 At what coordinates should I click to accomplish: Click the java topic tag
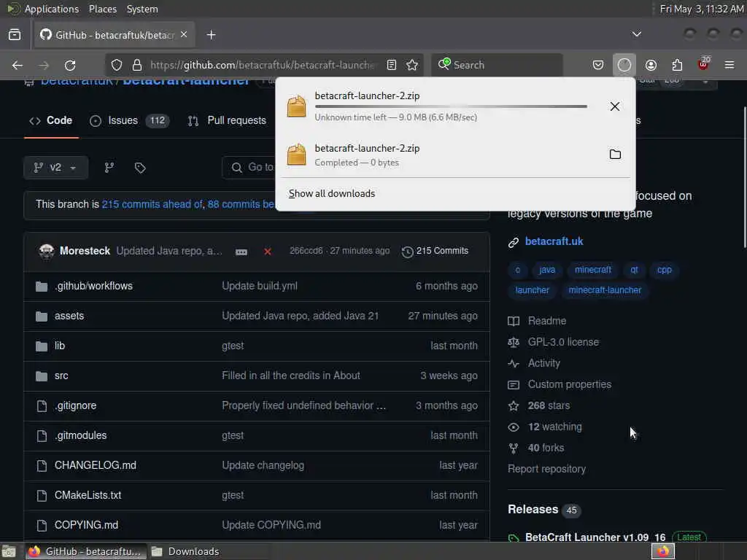[547, 270]
